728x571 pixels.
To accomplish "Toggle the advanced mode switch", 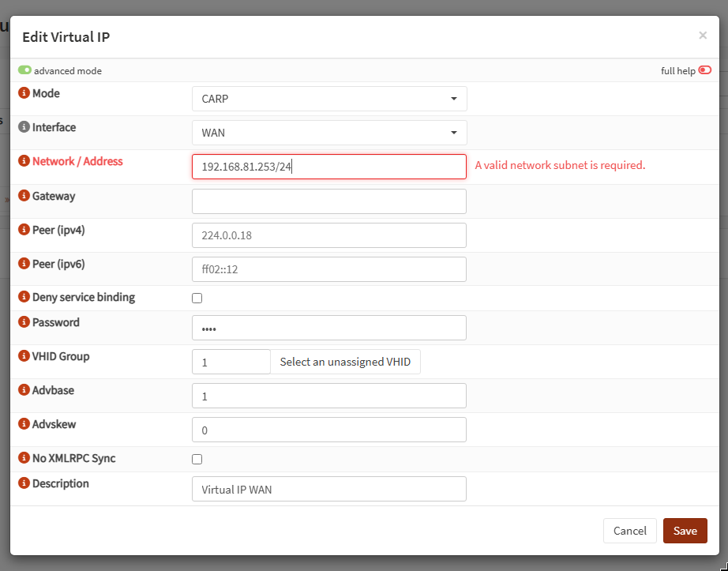I will [x=24, y=70].
